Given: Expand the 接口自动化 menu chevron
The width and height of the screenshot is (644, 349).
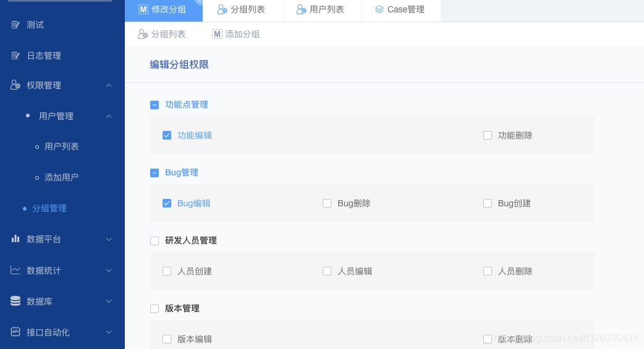Looking at the screenshot, I should [109, 332].
